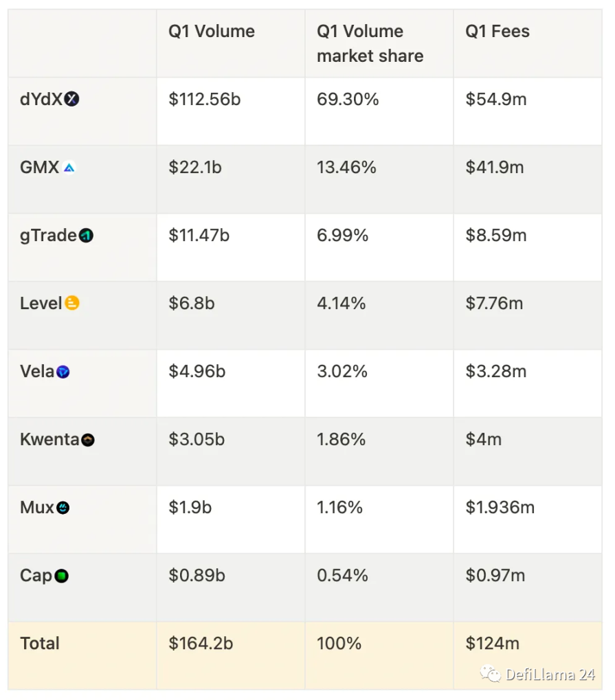Viewport: 615px width, 700px height.
Task: Click the Vela logo icon
Action: click(x=63, y=372)
